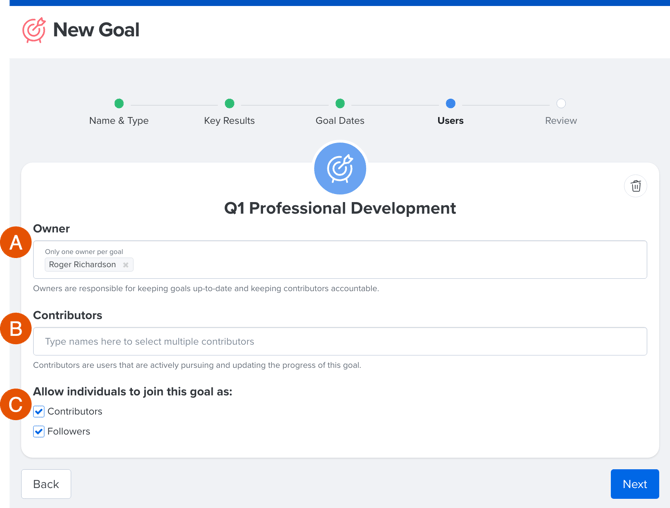The width and height of the screenshot is (670, 508).
Task: Click the green Goal Dates step dot
Action: (x=340, y=103)
